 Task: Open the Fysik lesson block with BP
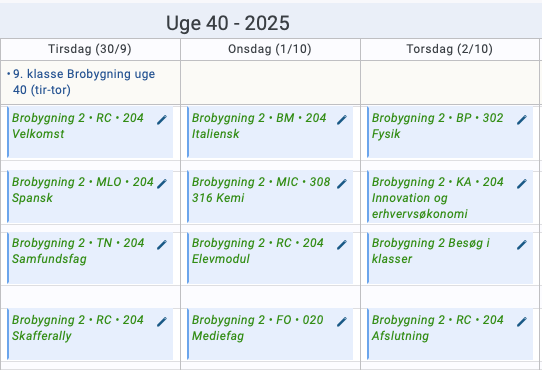point(450,132)
